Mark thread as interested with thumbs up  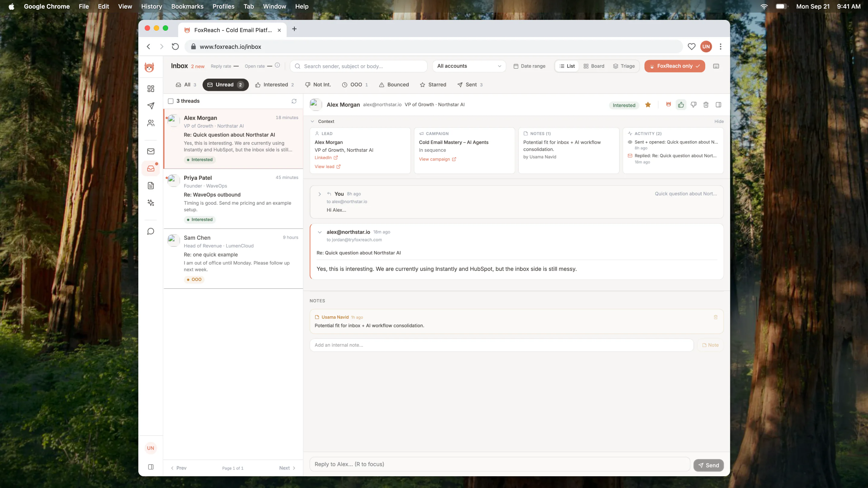point(681,105)
